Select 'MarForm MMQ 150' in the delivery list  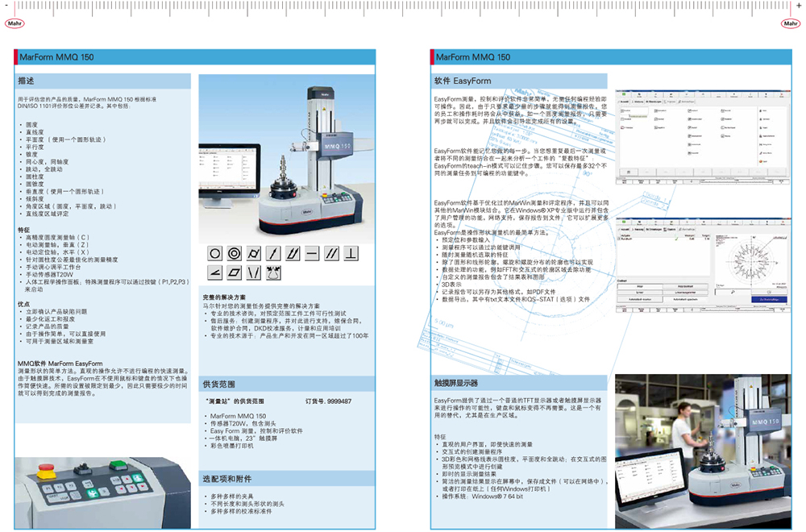coord(238,416)
